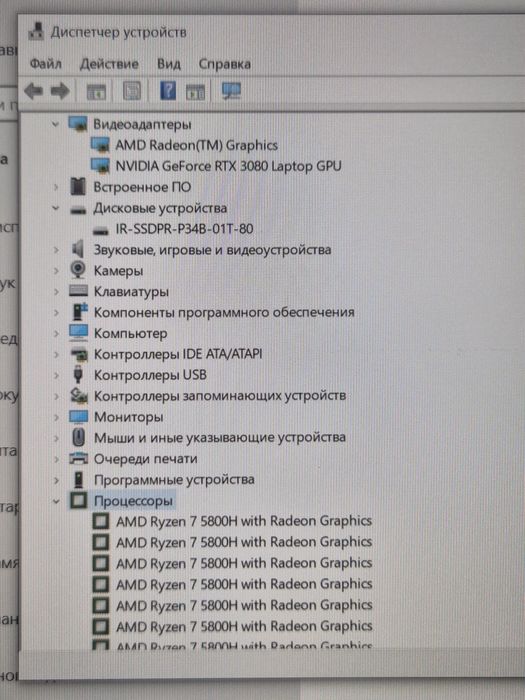This screenshot has height=700, width=525.
Task: Open the Действие menu
Action: [109, 64]
